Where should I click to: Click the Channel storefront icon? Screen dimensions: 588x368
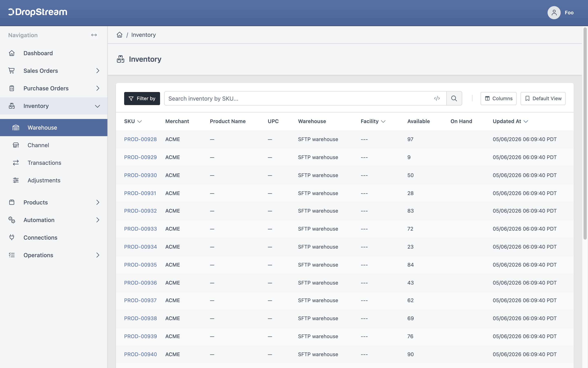16,145
